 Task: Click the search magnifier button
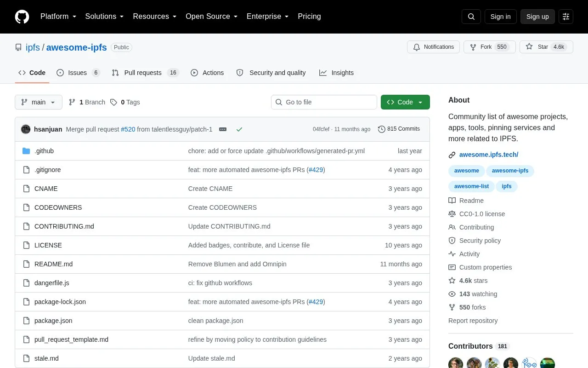pos(471,17)
